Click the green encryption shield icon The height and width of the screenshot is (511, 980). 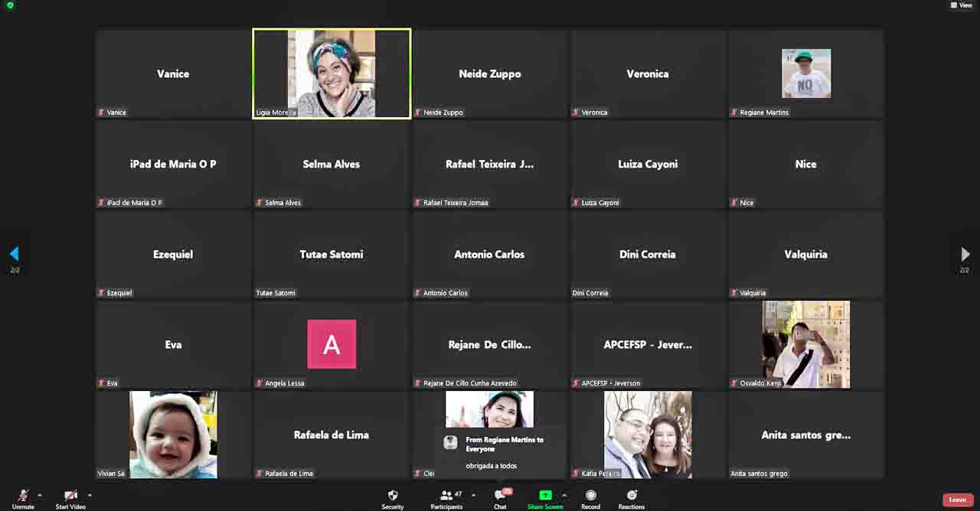click(x=10, y=5)
